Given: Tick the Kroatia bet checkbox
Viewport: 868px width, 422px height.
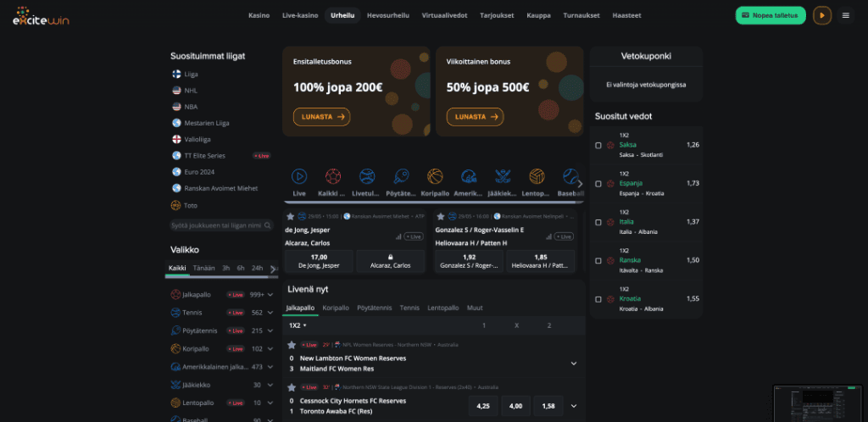Looking at the screenshot, I should (x=598, y=299).
